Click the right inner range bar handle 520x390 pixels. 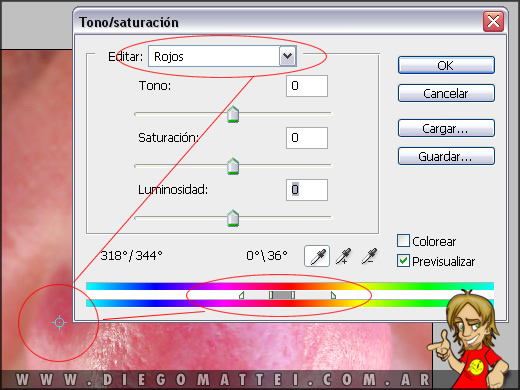click(x=293, y=295)
